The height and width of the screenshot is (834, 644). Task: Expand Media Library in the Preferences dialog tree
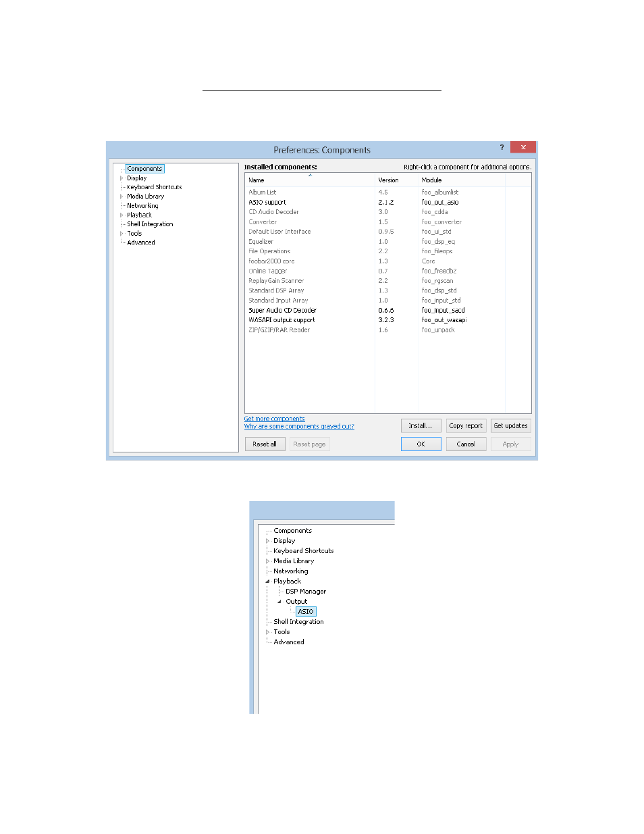coord(122,197)
